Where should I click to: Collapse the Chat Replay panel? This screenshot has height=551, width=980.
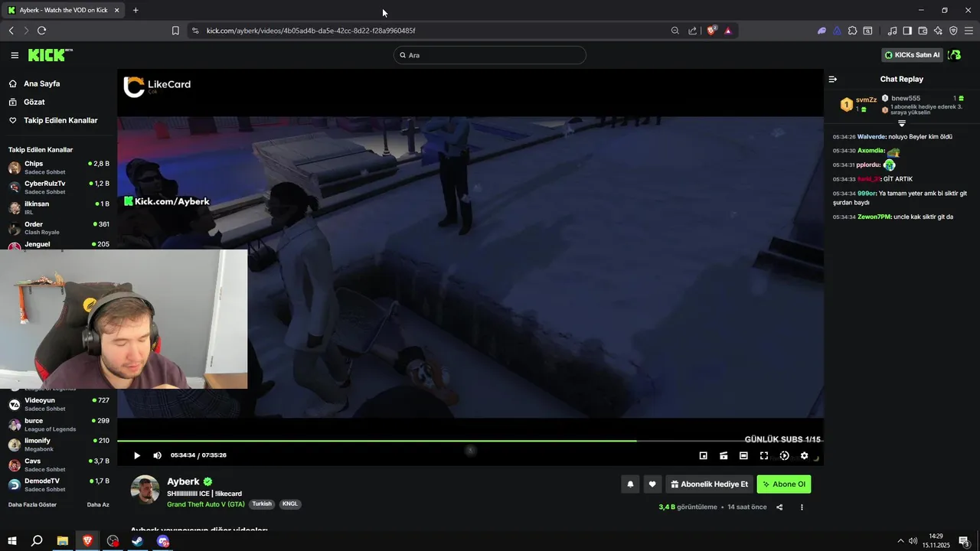tap(833, 79)
